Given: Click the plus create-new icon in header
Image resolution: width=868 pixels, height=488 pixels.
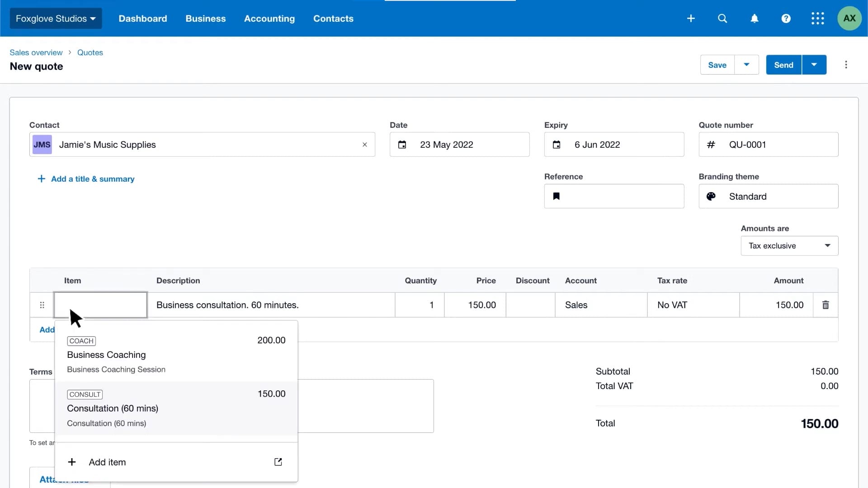Looking at the screenshot, I should coord(691,19).
